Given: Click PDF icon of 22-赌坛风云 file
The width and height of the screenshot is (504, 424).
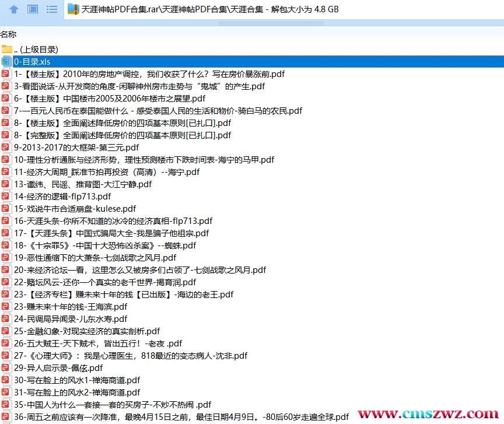Looking at the screenshot, I should coord(6,282).
